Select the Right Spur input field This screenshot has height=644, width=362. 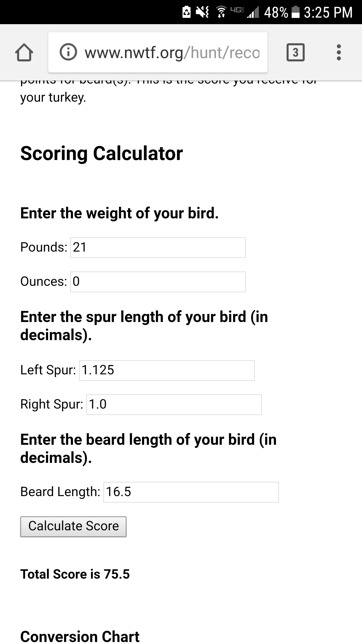174,405
